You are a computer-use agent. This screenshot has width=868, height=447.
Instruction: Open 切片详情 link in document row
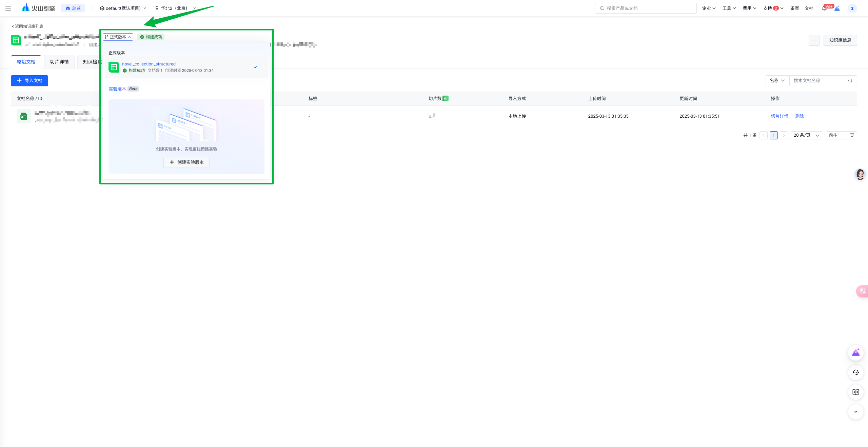click(780, 116)
